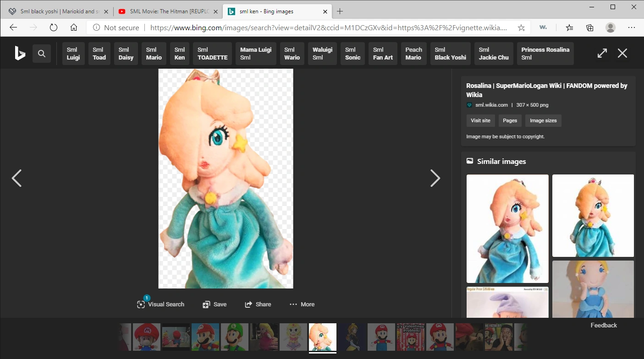Expand the image to fullscreen with diagonal arrows

pos(602,53)
